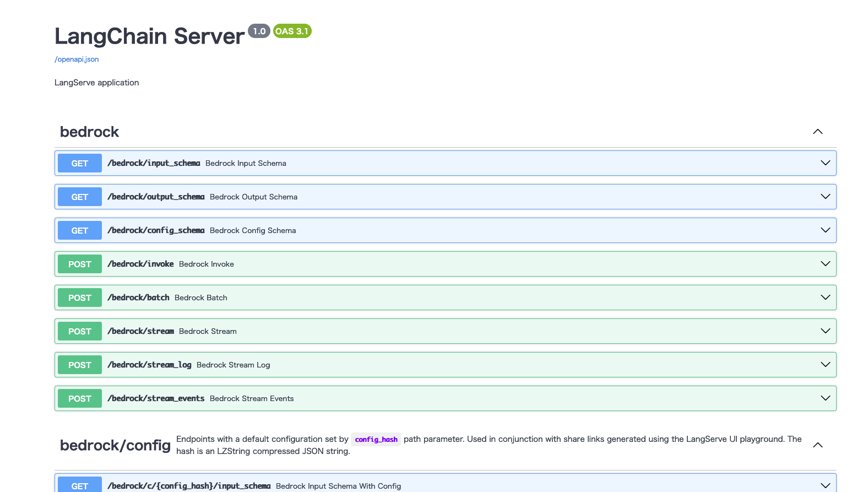The image size is (868, 492).
Task: Click POST badge for Bedrock Stream
Action: click(x=80, y=331)
